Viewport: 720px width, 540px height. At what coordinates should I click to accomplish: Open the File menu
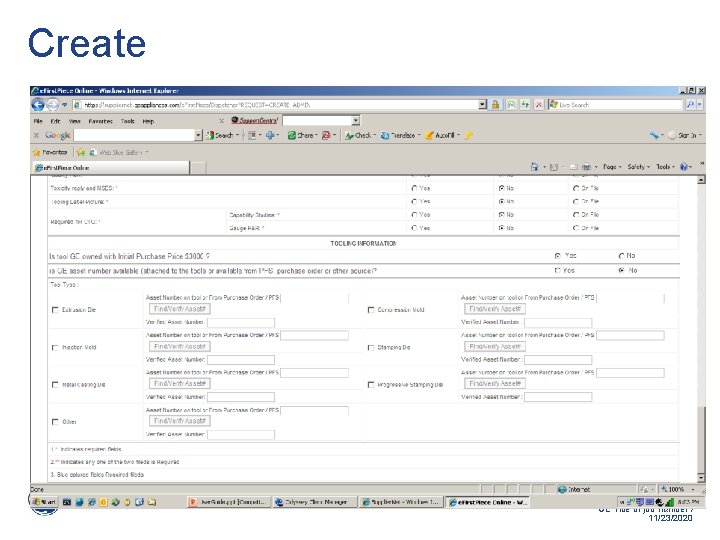pyautogui.click(x=38, y=121)
